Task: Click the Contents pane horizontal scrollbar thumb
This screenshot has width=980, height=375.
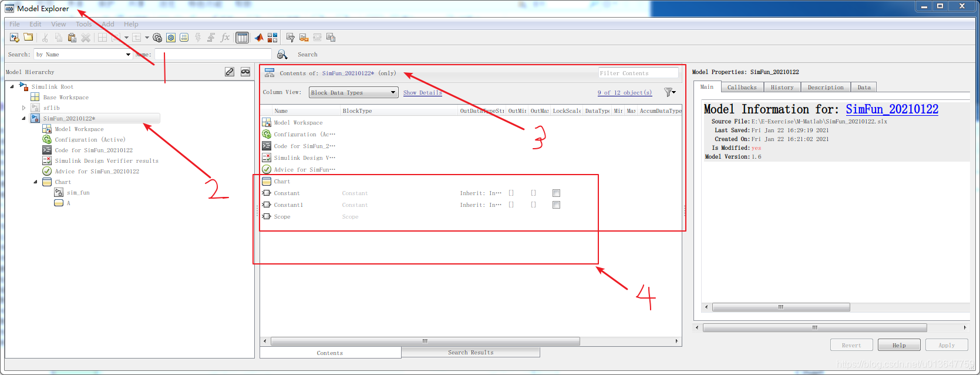Action: 425,341
